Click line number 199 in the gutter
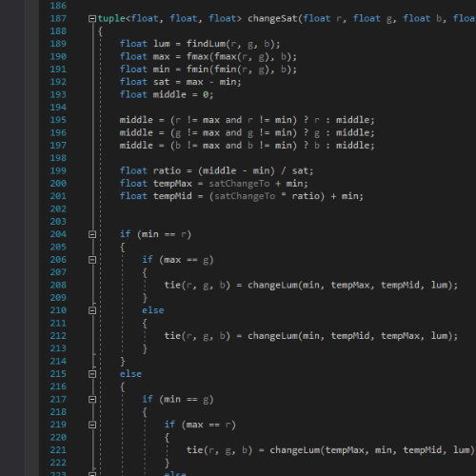 pos(58,170)
